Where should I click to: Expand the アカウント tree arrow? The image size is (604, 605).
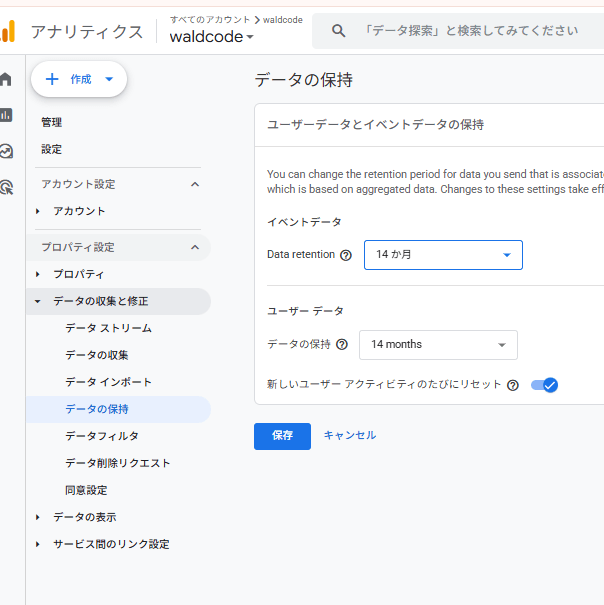[37, 211]
